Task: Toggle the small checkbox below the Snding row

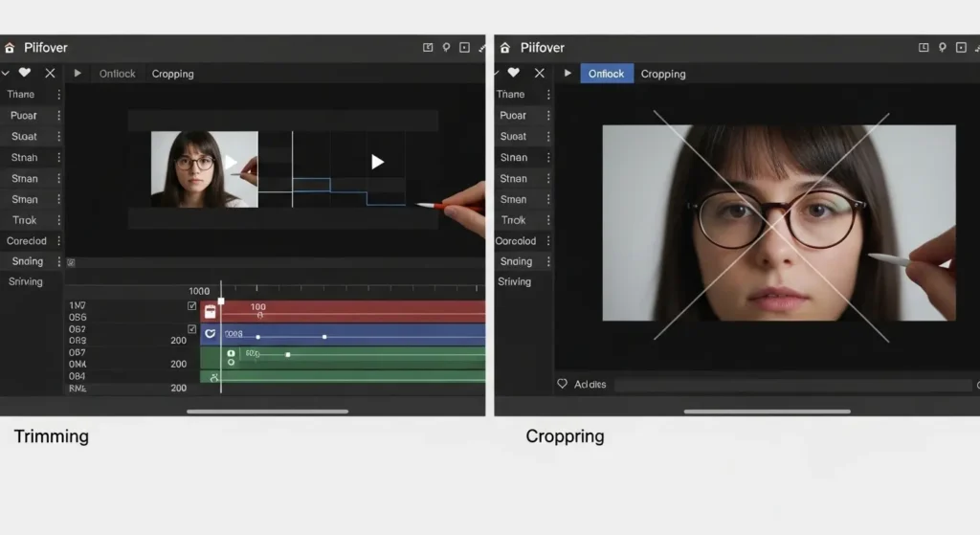Action: (71, 262)
